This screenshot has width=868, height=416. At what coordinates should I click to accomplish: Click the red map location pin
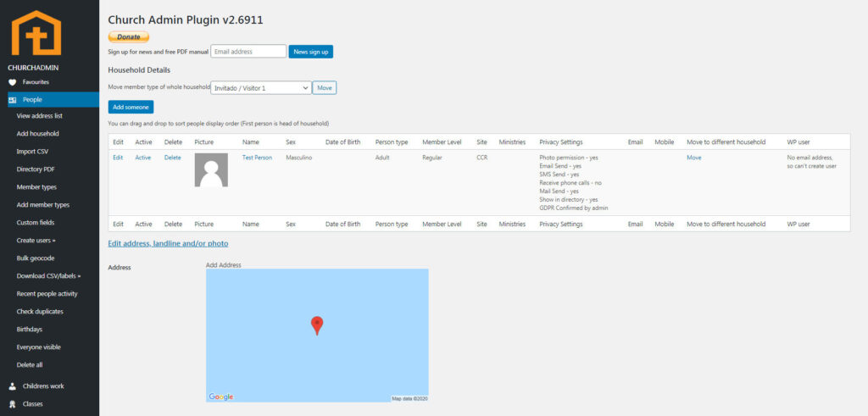[317, 324]
